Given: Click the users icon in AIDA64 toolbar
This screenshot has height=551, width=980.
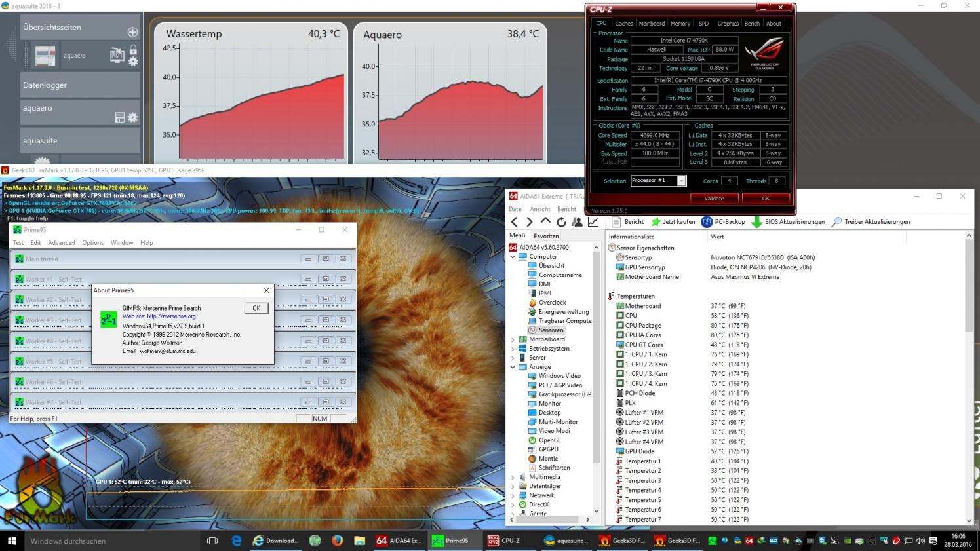Looking at the screenshot, I should click(577, 222).
